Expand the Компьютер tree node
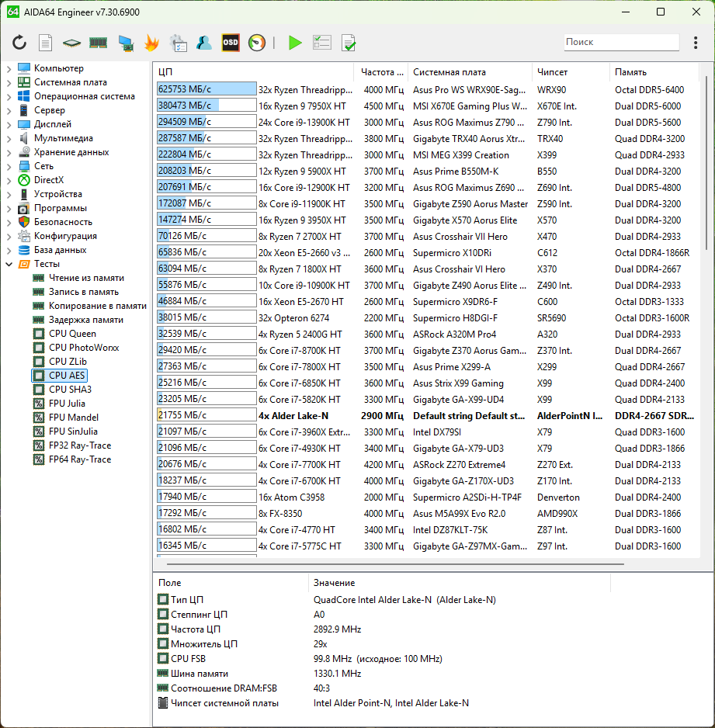 [9, 68]
